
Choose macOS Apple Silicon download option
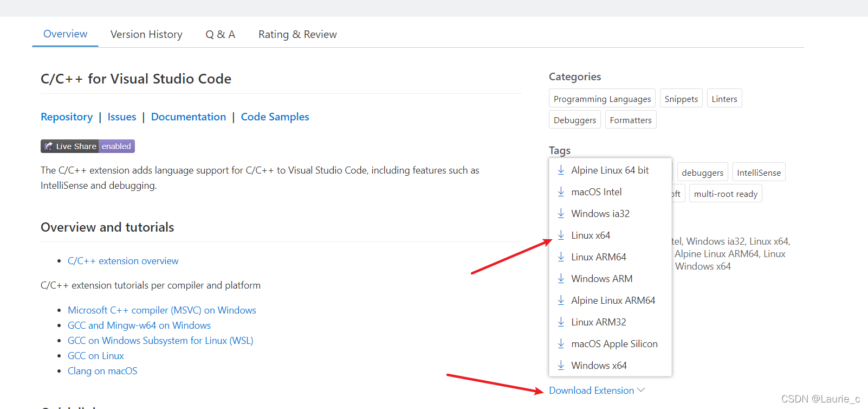(610, 344)
